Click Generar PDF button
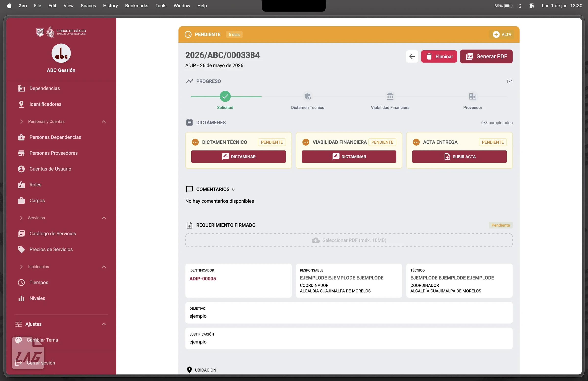 coord(486,57)
